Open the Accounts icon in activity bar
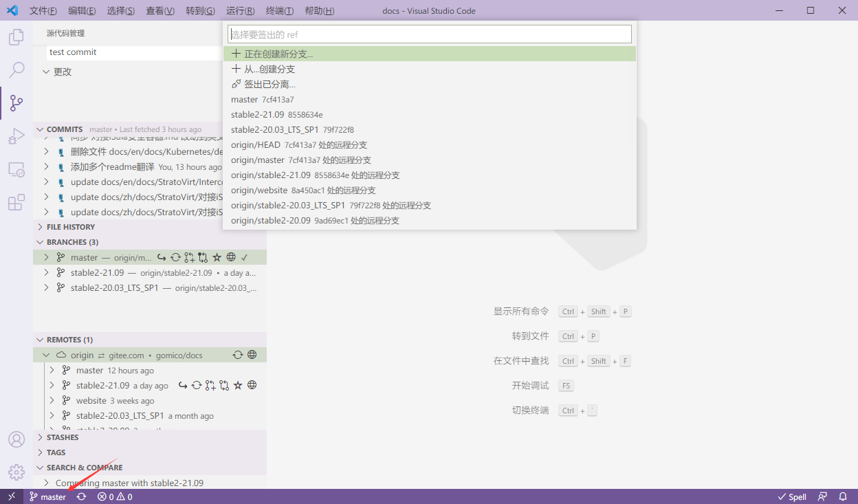 16,439
